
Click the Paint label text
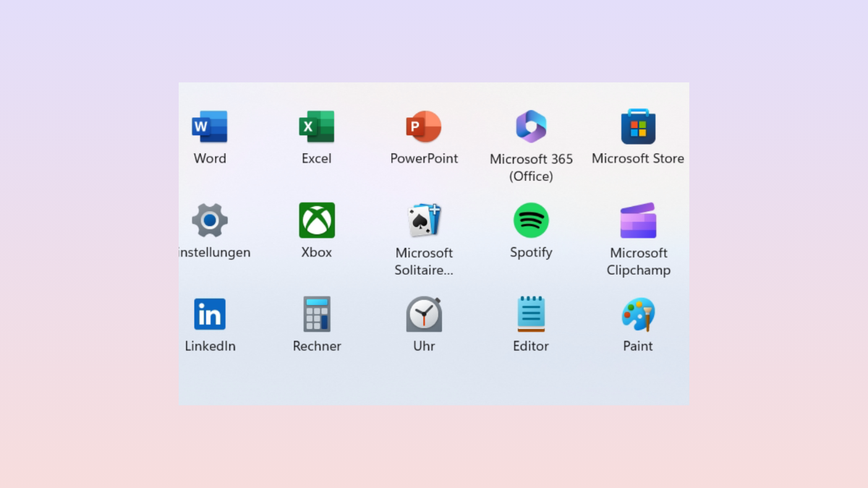(x=638, y=346)
